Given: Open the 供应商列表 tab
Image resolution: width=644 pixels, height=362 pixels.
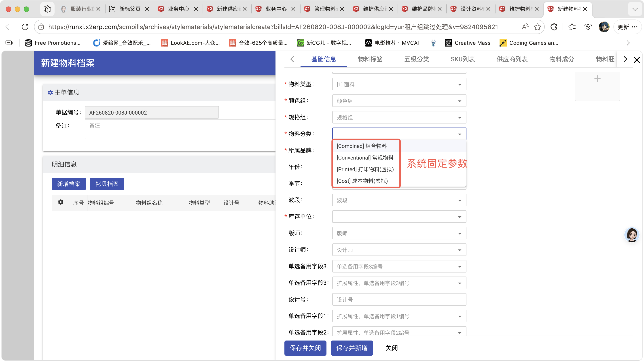Looking at the screenshot, I should (512, 59).
